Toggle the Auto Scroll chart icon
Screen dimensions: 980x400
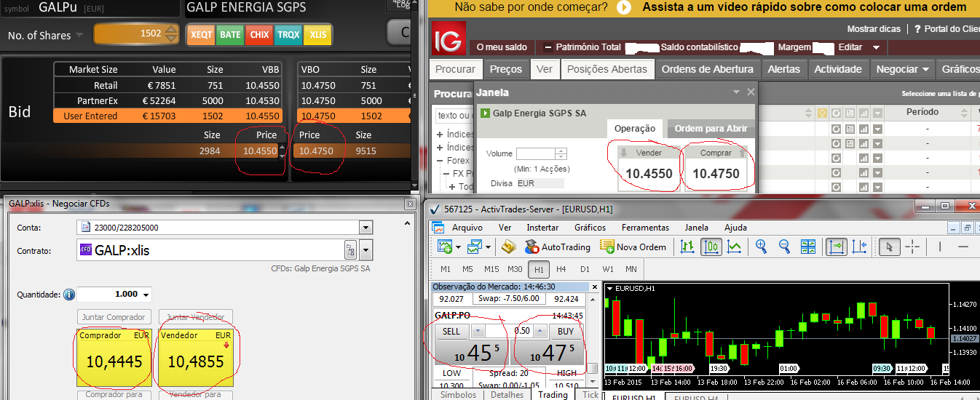pyautogui.click(x=837, y=247)
